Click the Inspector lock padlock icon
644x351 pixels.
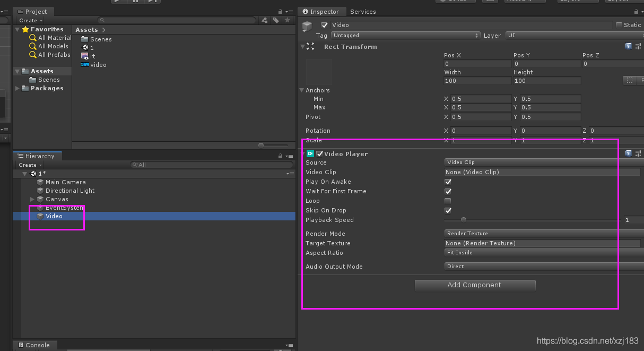pos(635,11)
